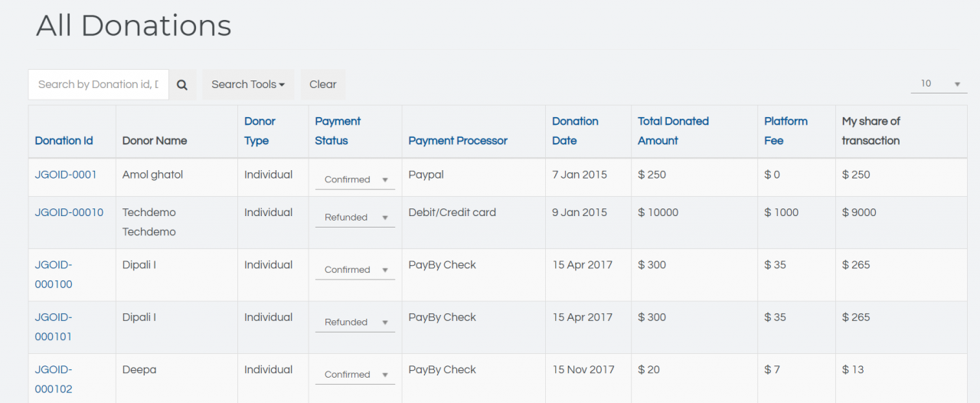Expand payment status dropdown for Amol ghatol
Viewport: 980px width, 403px height.
[x=355, y=179]
